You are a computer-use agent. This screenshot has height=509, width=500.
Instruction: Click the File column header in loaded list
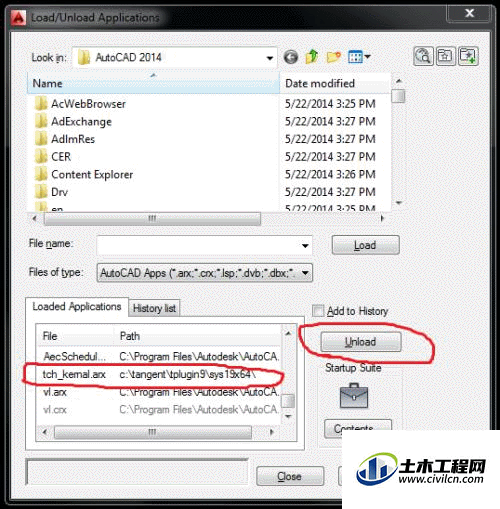point(75,336)
